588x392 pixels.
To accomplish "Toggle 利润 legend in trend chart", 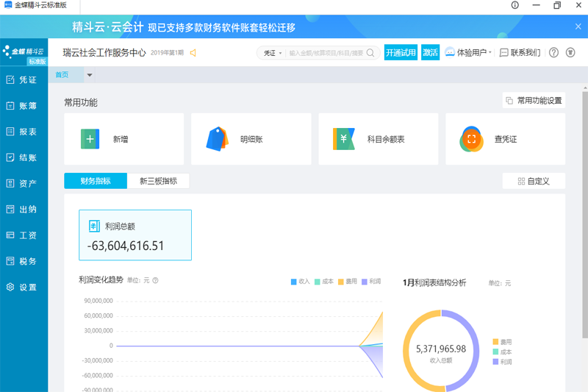I will (x=371, y=282).
